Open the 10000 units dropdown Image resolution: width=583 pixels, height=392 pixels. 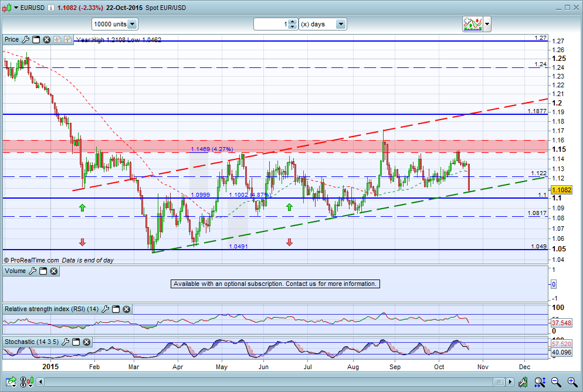coord(132,24)
